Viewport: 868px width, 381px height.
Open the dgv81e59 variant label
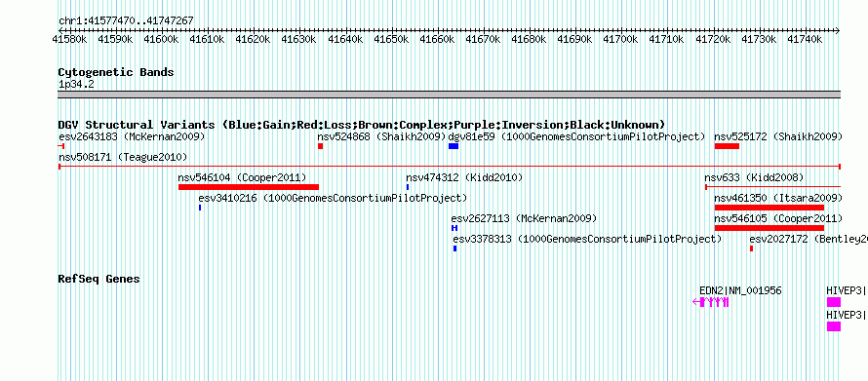576,136
